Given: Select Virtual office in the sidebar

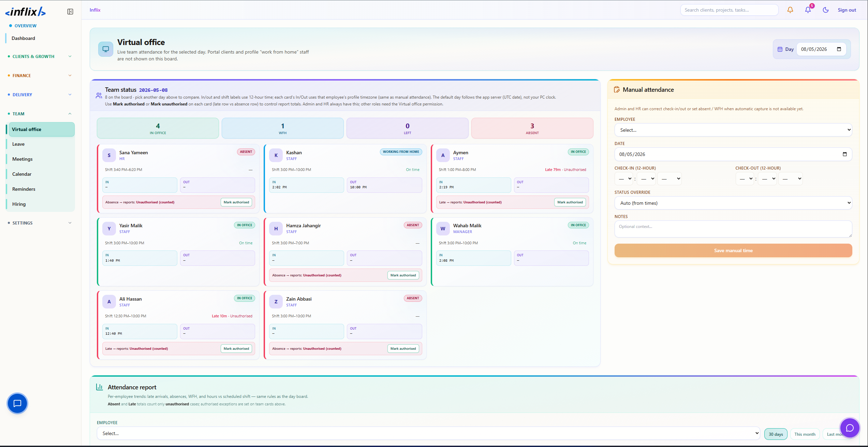Looking at the screenshot, I should (42, 129).
